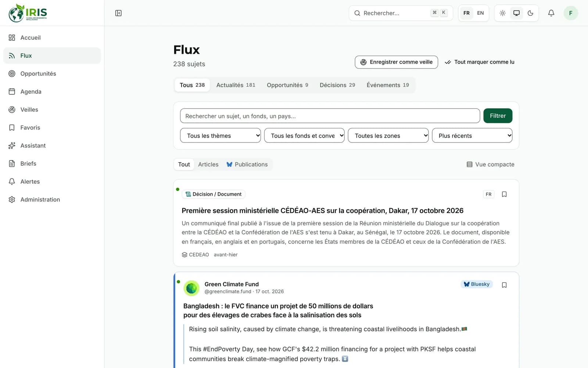Open the Tous les fonds et conventions dropdown
588x368 pixels.
(304, 135)
